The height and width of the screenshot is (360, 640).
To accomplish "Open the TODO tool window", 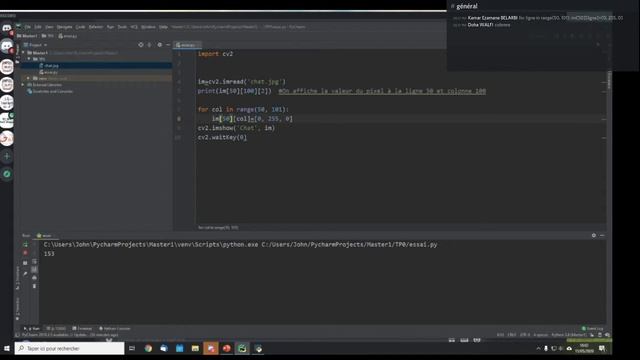I will tap(56, 328).
